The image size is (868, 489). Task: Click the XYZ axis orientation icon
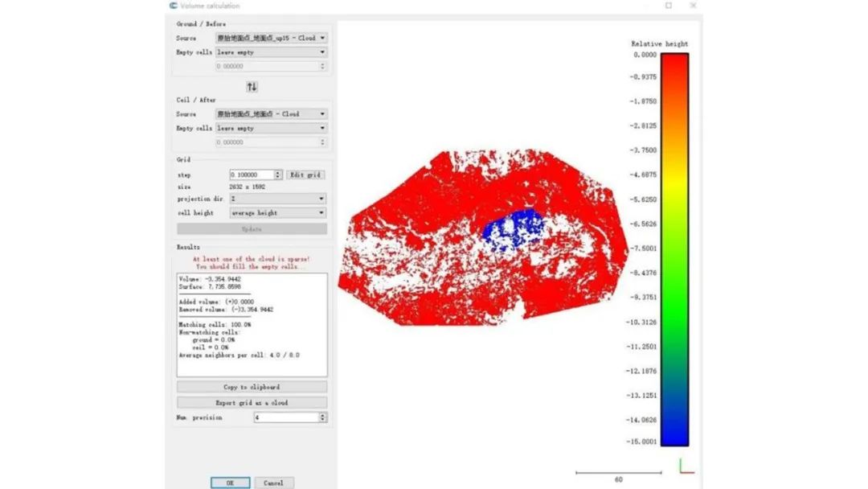pos(685,466)
